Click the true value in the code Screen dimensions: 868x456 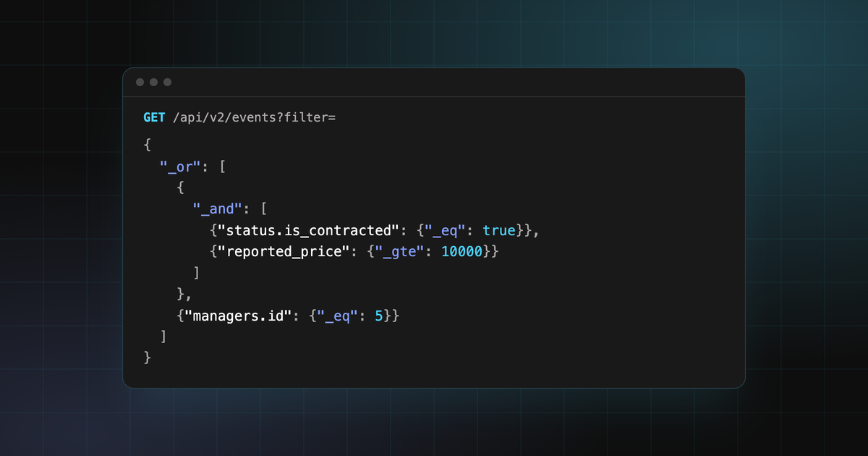tap(499, 231)
